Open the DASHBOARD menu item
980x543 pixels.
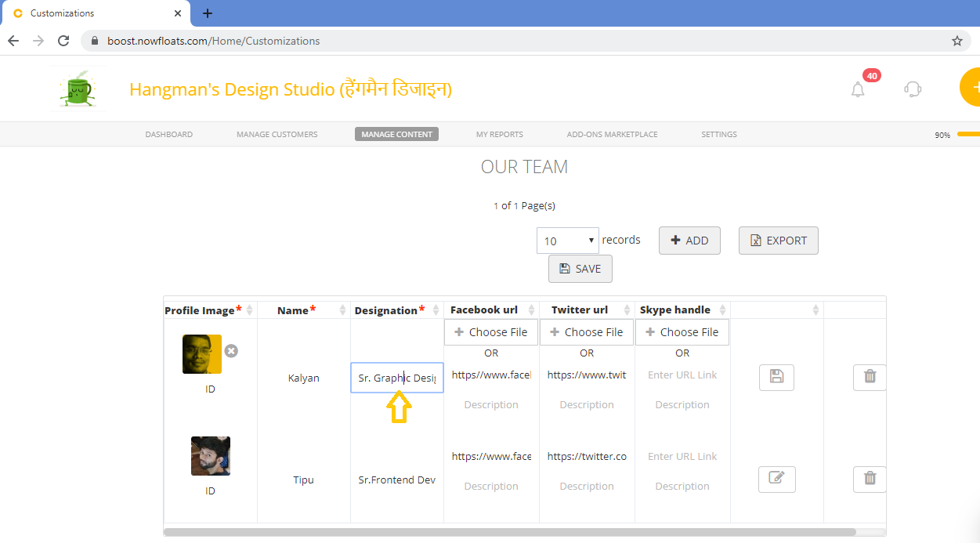point(168,134)
